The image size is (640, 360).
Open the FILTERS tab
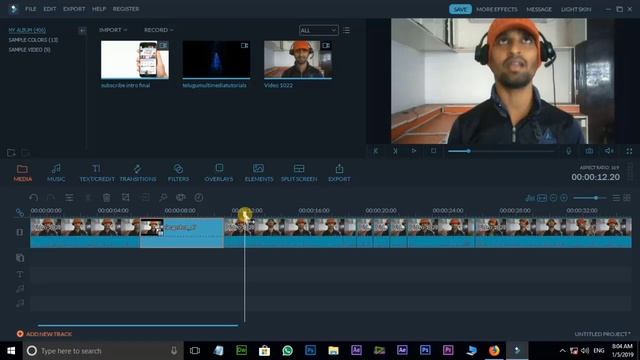coord(178,173)
